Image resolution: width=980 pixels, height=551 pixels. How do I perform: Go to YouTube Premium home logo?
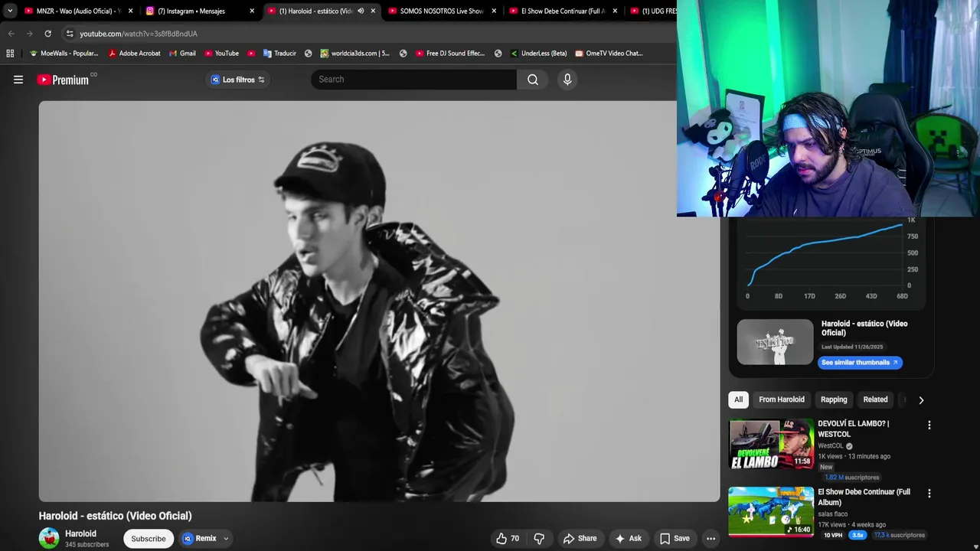click(x=63, y=80)
